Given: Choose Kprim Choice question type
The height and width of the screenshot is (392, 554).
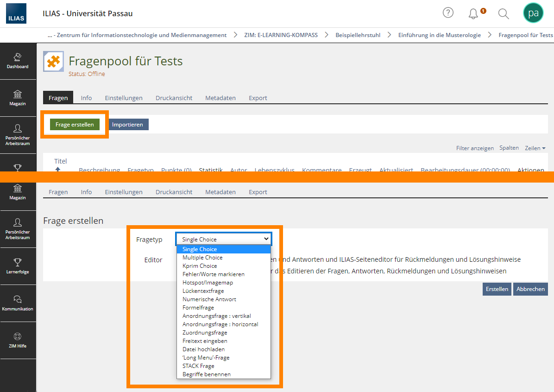Looking at the screenshot, I should 224,266.
